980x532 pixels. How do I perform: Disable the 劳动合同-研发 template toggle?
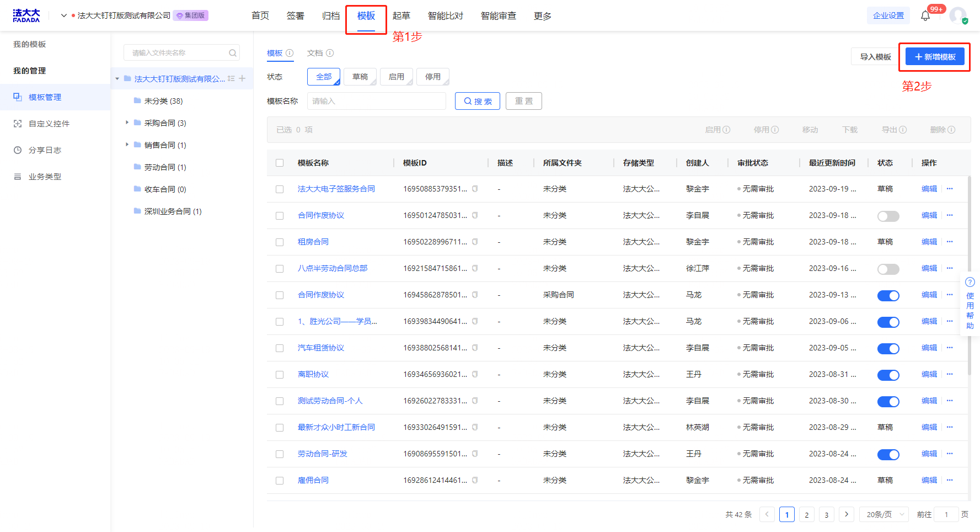click(x=888, y=454)
